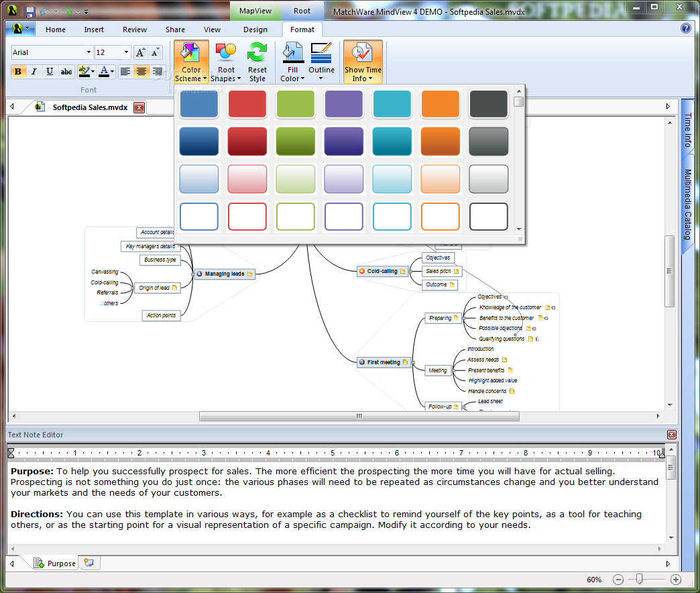Decrease font size with Shrink Font icon
Screen dimensions: 700x593
(154, 52)
